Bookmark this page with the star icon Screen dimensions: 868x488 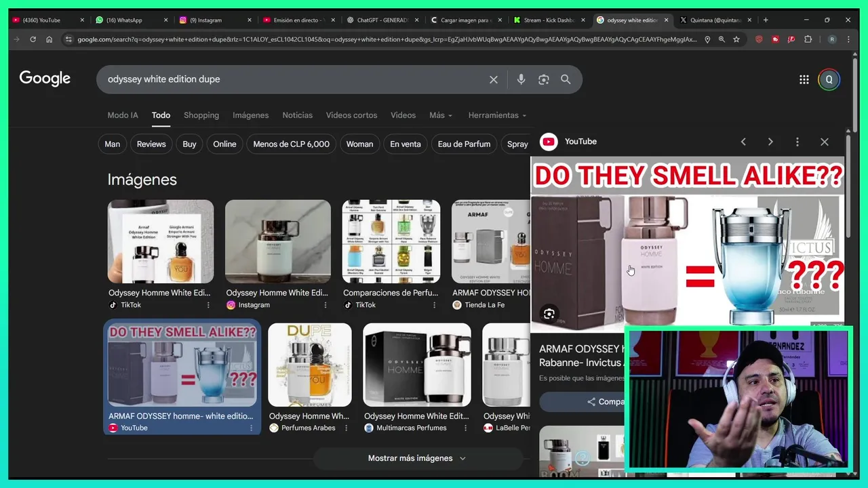click(x=736, y=39)
